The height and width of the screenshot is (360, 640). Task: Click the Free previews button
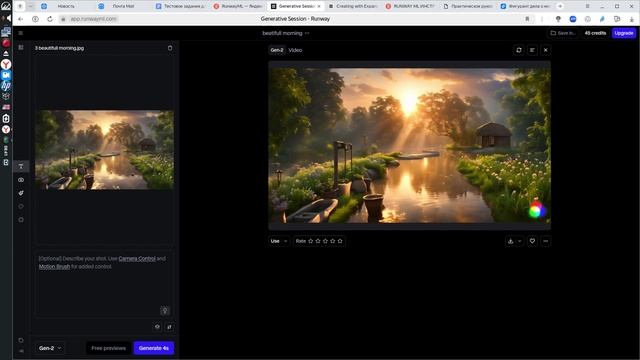click(109, 348)
